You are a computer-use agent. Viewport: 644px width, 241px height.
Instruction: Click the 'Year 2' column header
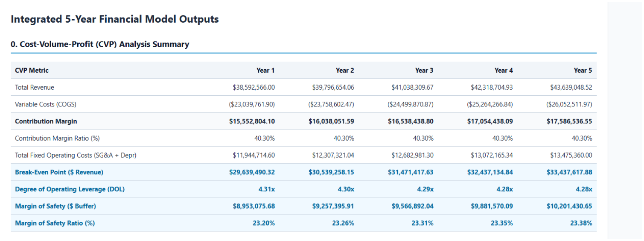pyautogui.click(x=345, y=70)
